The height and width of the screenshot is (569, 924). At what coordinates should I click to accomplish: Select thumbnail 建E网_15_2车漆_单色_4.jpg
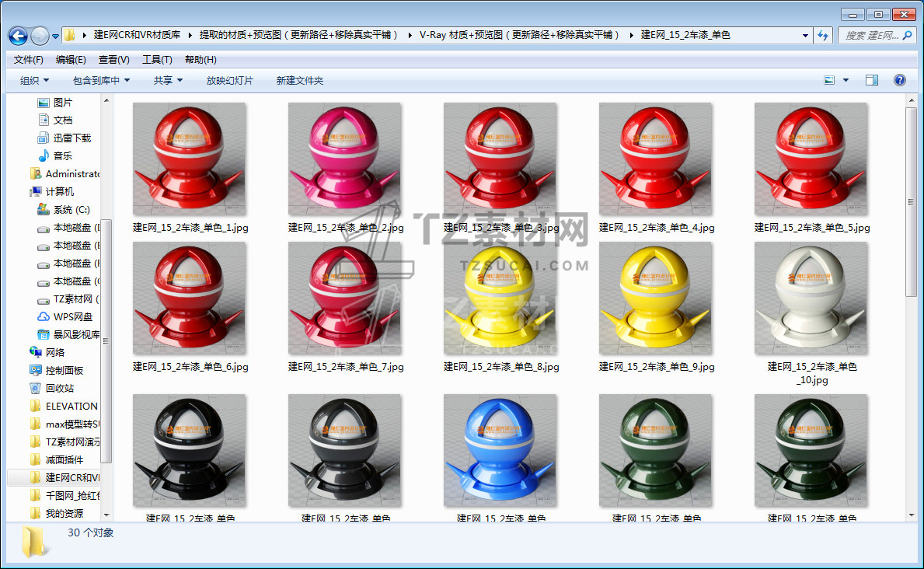click(x=655, y=159)
